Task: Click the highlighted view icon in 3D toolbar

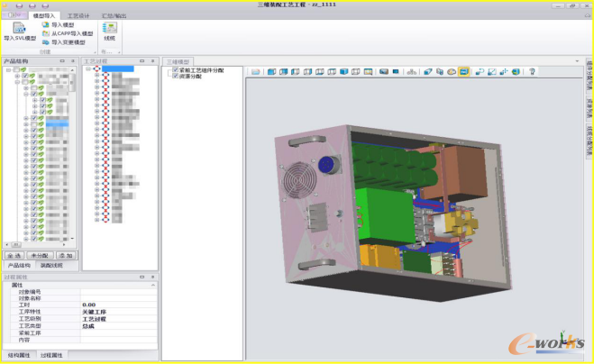Action: click(463, 71)
